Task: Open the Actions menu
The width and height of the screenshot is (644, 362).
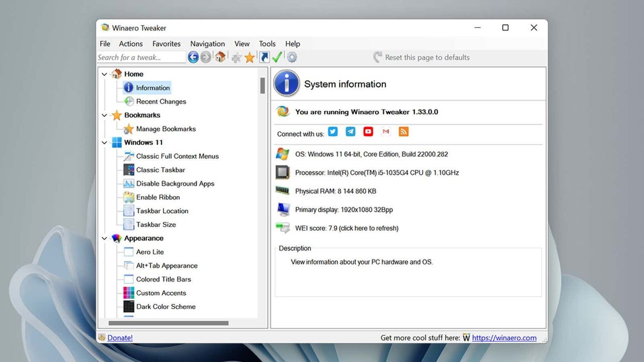Action: pos(131,44)
